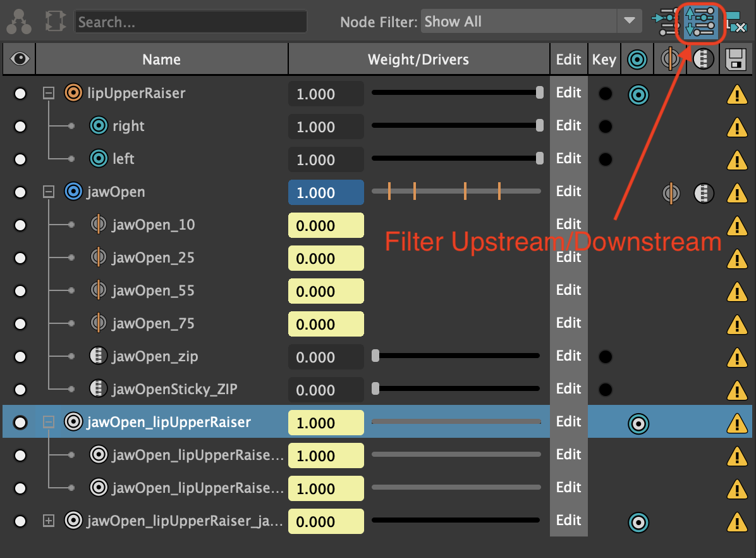Click Edit button for jawOpen_zip
This screenshot has height=558, width=756.
point(568,356)
